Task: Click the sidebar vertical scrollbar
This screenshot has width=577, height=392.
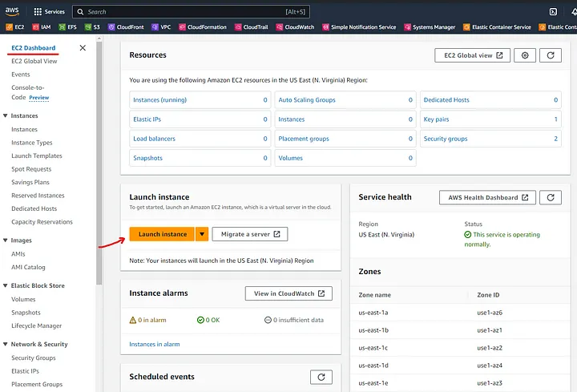Action: [x=99, y=162]
